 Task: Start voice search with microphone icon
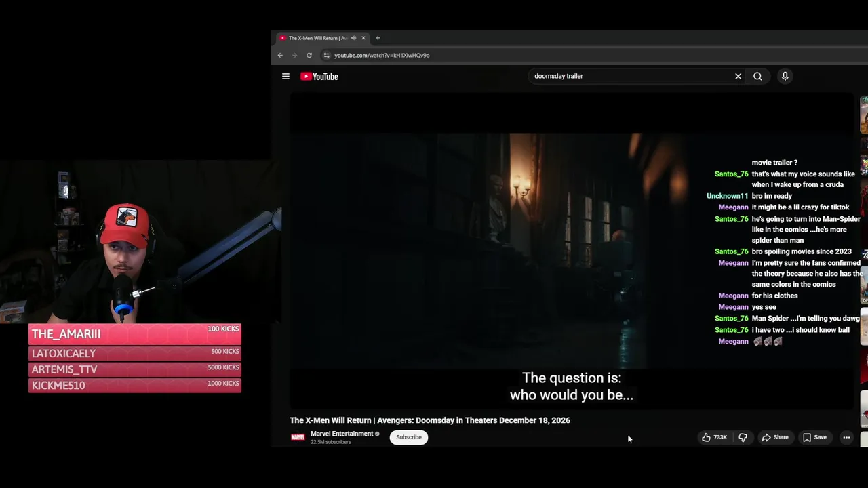coord(785,77)
